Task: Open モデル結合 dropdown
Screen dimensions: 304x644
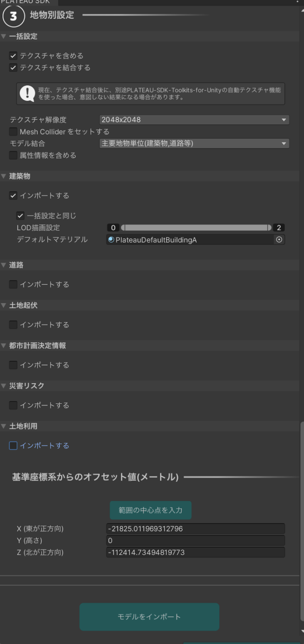Action: pyautogui.click(x=194, y=143)
